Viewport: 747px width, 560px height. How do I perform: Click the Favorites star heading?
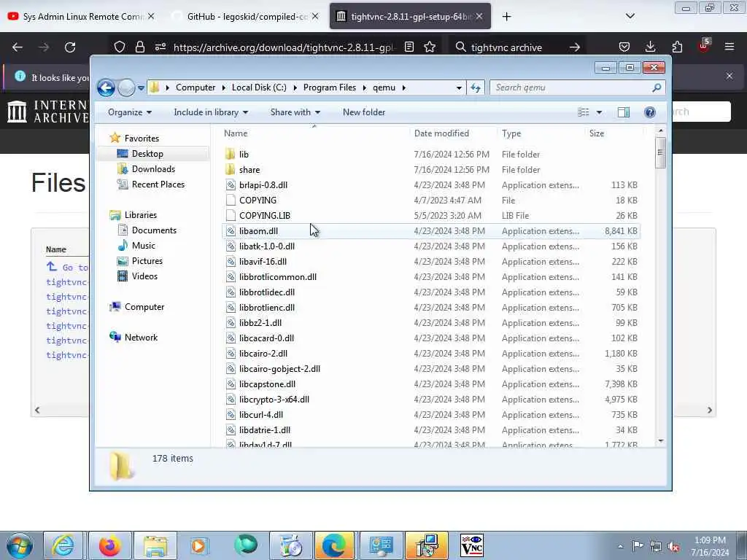pos(141,138)
